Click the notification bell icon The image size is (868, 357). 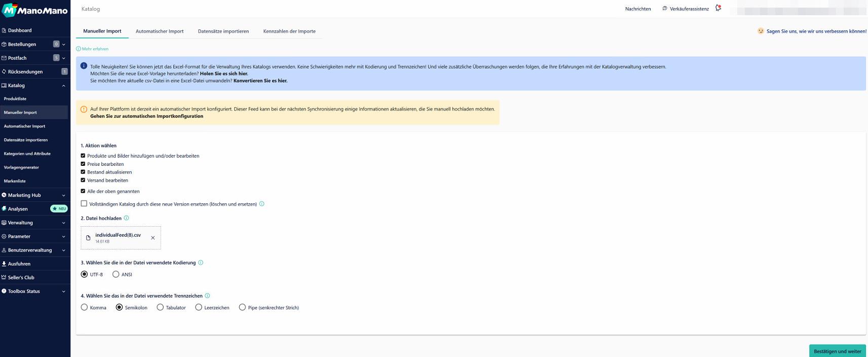(x=718, y=8)
